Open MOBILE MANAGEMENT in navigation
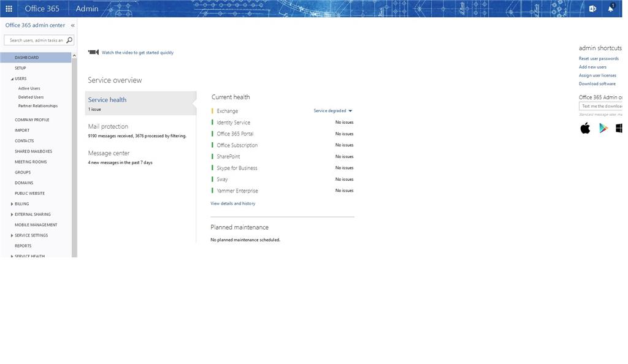This screenshot has height=364, width=628. point(36,225)
